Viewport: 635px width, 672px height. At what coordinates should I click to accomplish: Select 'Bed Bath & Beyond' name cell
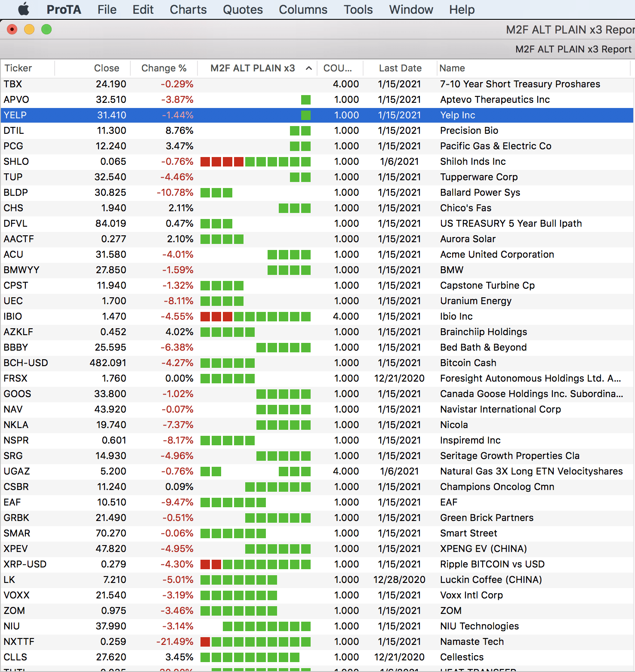[484, 347]
